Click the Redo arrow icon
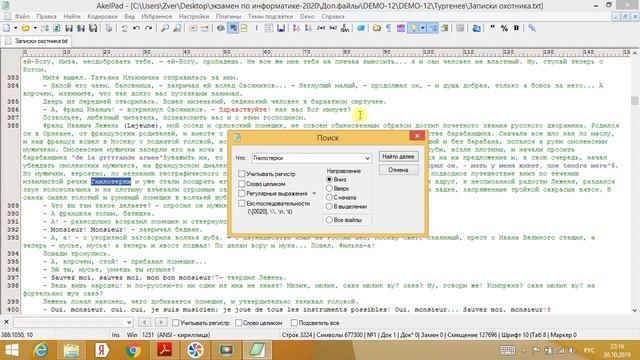This screenshot has height=360, width=640. pyautogui.click(x=149, y=28)
